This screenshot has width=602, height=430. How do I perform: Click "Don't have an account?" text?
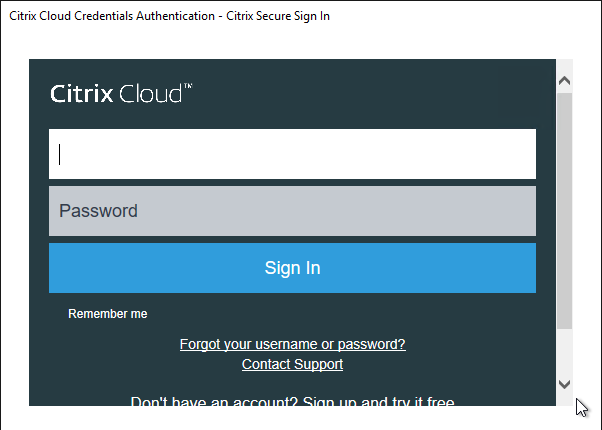click(214, 401)
